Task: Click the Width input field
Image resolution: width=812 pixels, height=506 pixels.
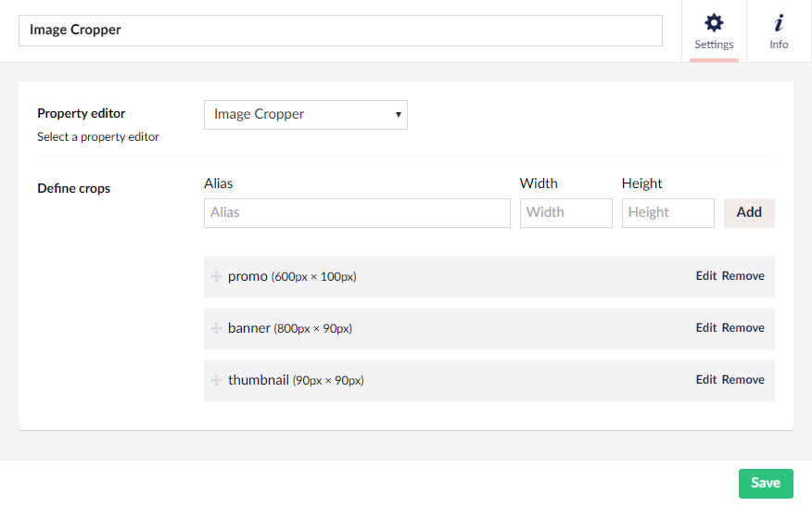Action: 566,212
